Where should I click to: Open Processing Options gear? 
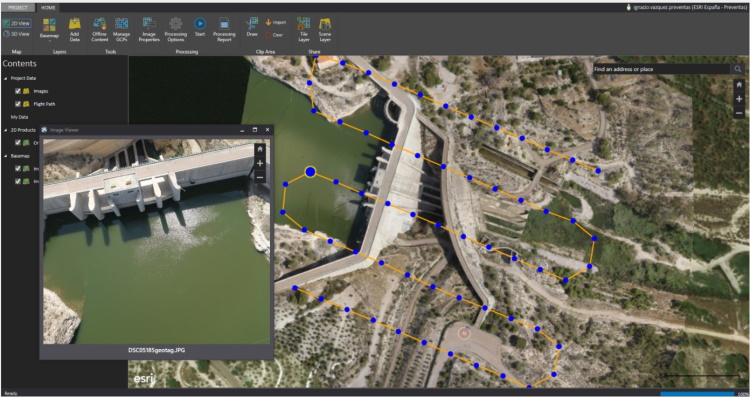(176, 30)
